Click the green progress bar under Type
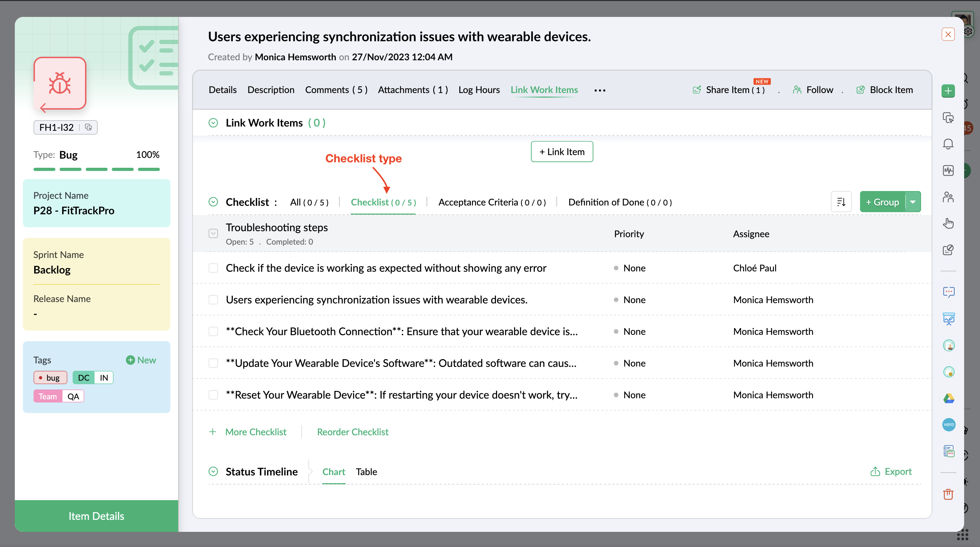The image size is (980, 547). click(x=96, y=169)
